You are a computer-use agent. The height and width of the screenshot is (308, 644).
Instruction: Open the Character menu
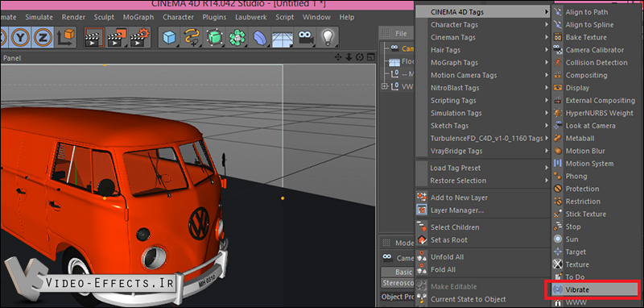(178, 17)
